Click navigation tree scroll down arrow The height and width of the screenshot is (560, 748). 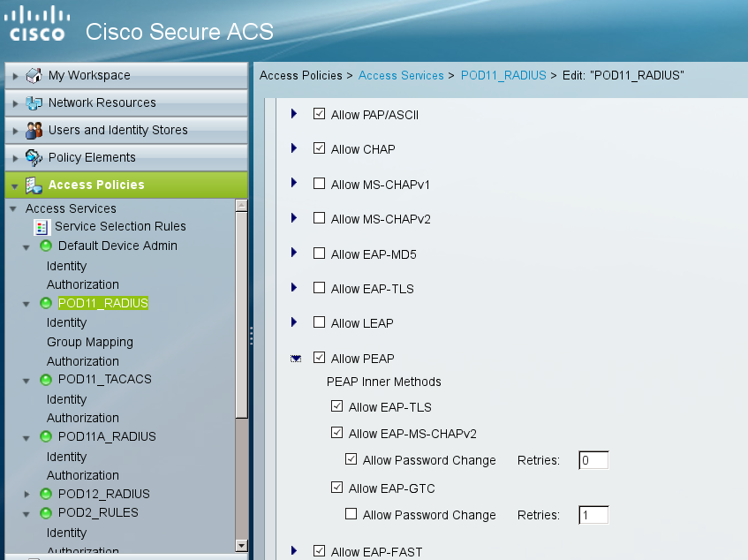(x=241, y=545)
